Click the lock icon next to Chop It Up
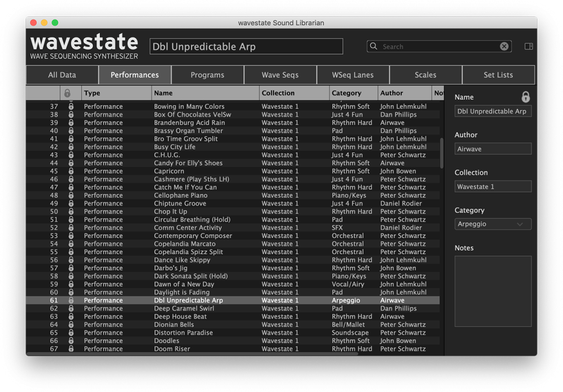The height and width of the screenshot is (392, 563). pyautogui.click(x=70, y=211)
